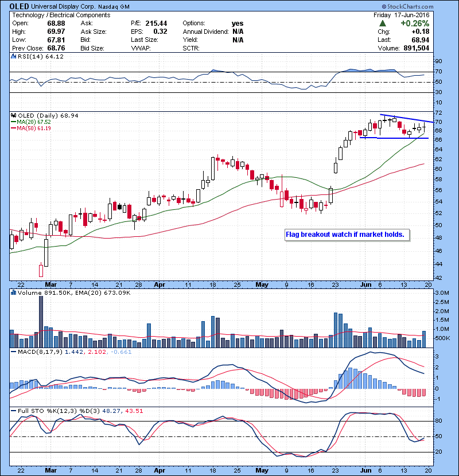Click the 3.0M volume axis label

(x=442, y=293)
